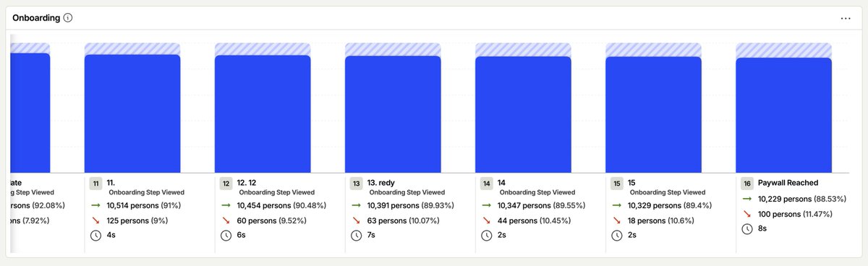Click the step 11 number badge
The height and width of the screenshot is (266, 868).
[95, 184]
